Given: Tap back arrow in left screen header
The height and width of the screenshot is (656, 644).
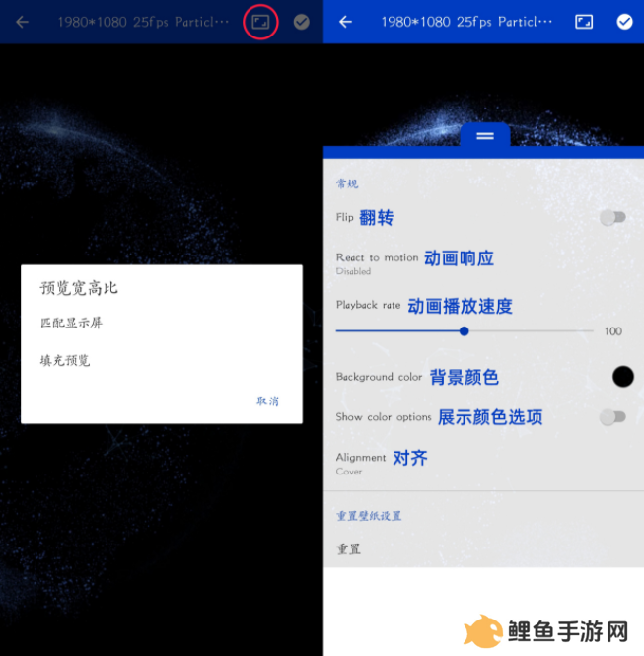Looking at the screenshot, I should coord(22,22).
